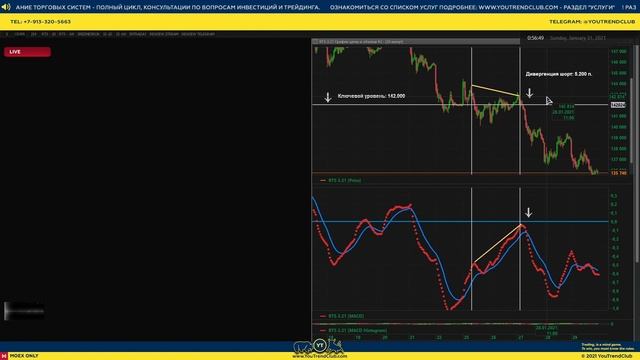Click the 'Ключевой уровень: 142.000' annotation
The width and height of the screenshot is (640, 360).
tap(371, 96)
